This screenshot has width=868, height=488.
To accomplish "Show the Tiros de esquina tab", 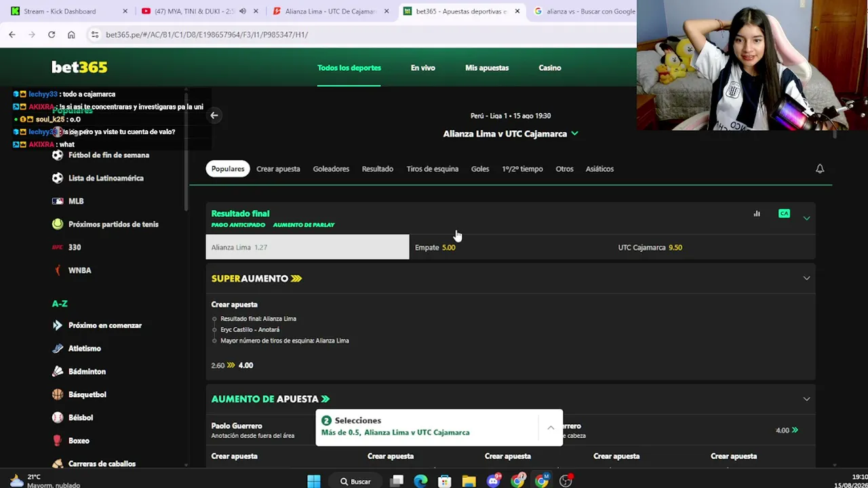I will tap(433, 169).
